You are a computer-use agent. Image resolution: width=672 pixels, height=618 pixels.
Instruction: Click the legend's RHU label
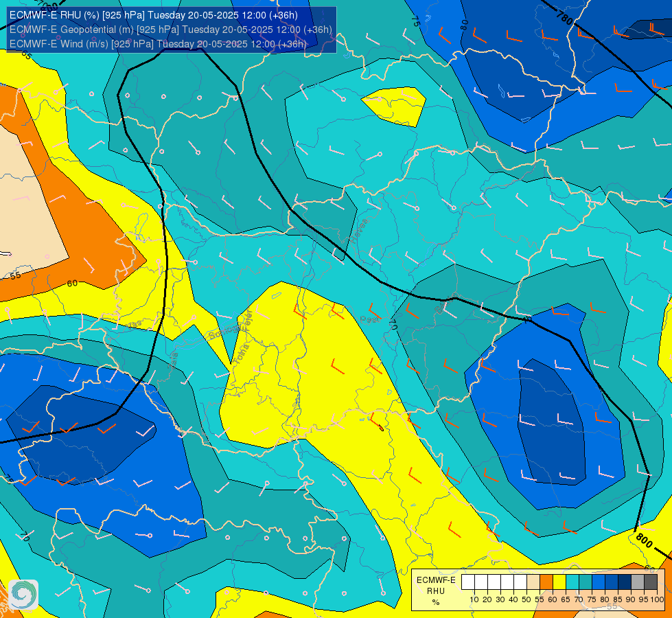436,591
